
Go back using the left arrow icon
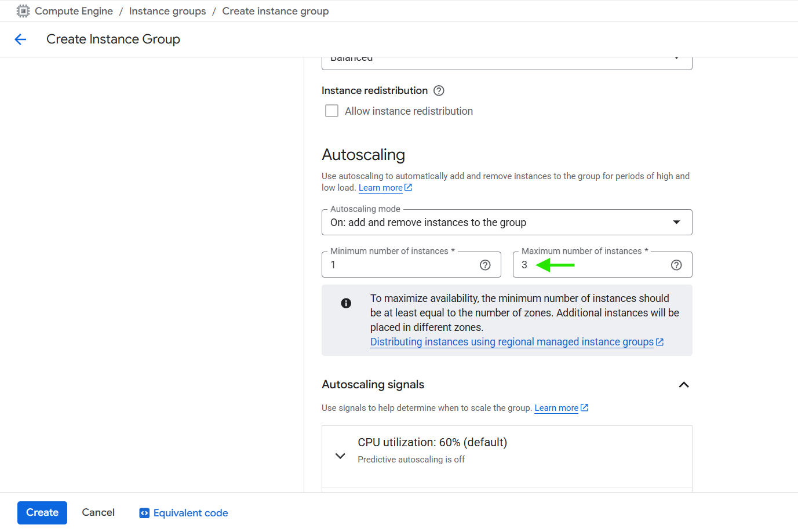coord(20,39)
